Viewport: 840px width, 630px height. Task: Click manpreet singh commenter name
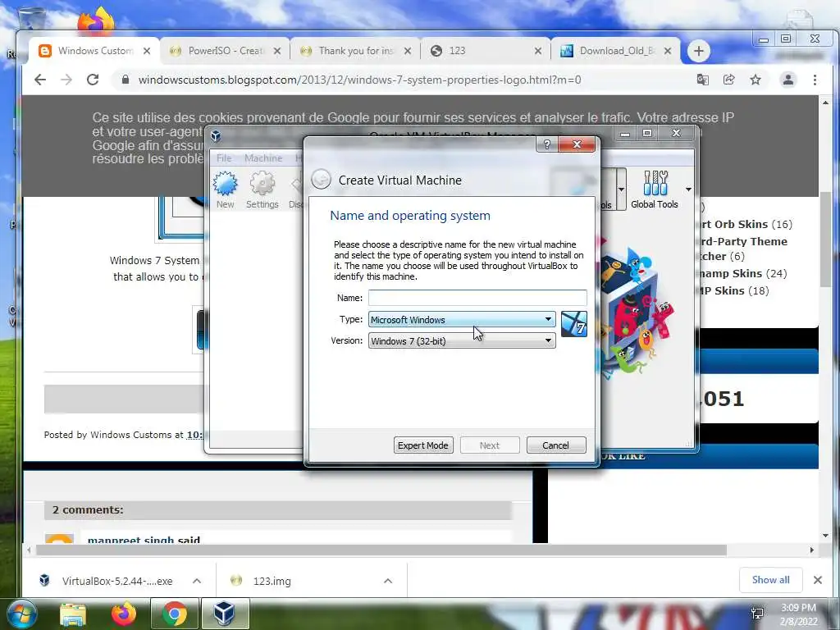pyautogui.click(x=132, y=540)
